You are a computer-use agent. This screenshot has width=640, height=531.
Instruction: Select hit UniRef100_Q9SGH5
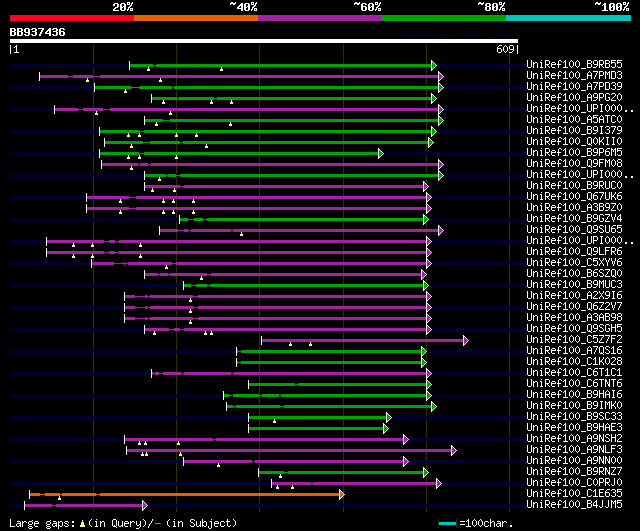[574, 329]
